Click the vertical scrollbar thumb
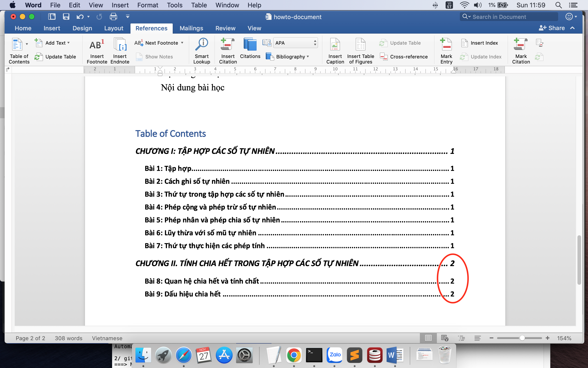Viewport: 588px width, 368px height. pos(579,260)
